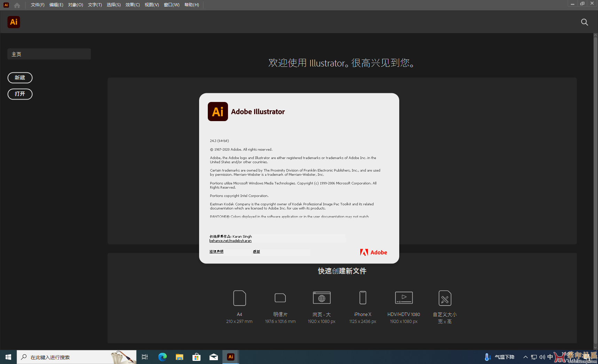The image size is (598, 364).
Task: Click the Adobe Illustrator dialog title
Action: pyautogui.click(x=258, y=112)
